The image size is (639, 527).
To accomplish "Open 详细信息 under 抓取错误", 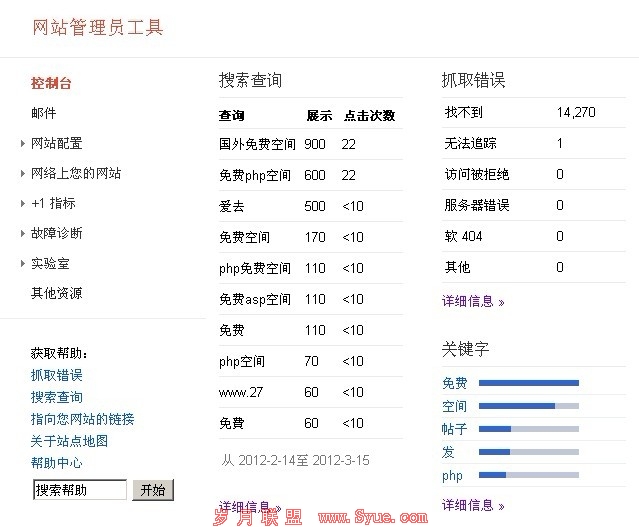I will pos(473,300).
